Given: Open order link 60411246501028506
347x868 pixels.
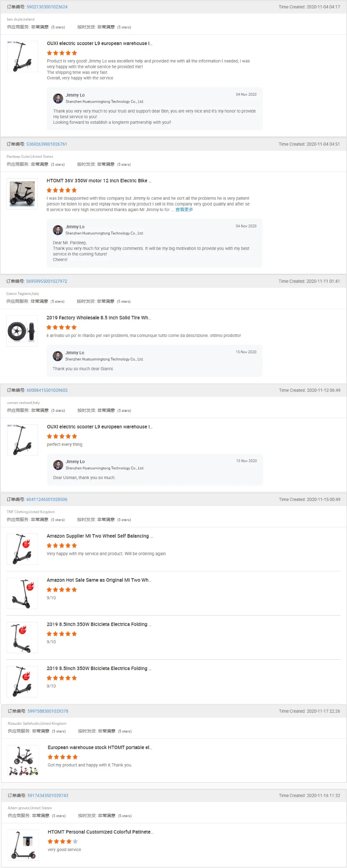Looking at the screenshot, I should 47,500.
